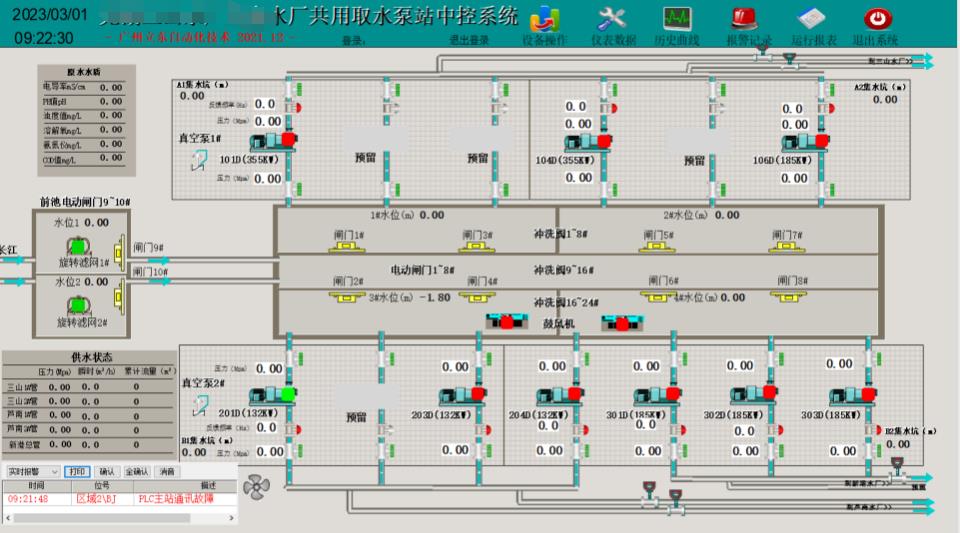Click the 电动闸门1~8# label
Image resolution: width=960 pixels, height=533 pixels.
[x=422, y=270]
